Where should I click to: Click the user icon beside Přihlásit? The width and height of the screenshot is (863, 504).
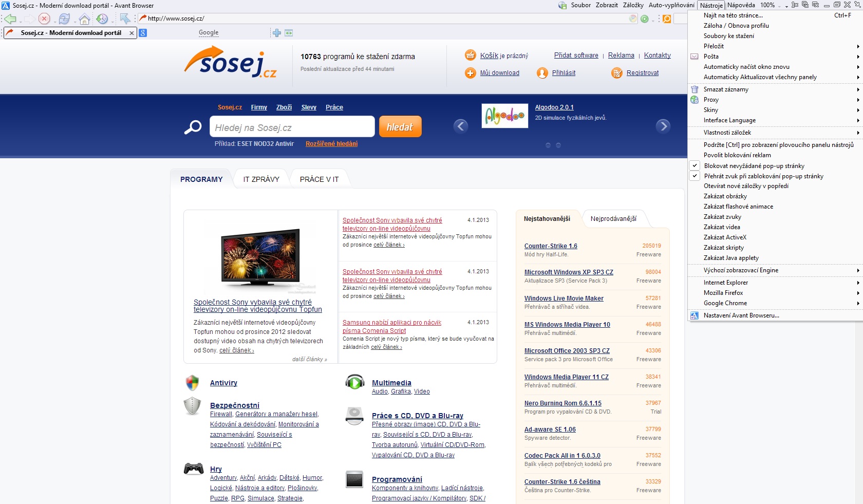click(x=542, y=73)
